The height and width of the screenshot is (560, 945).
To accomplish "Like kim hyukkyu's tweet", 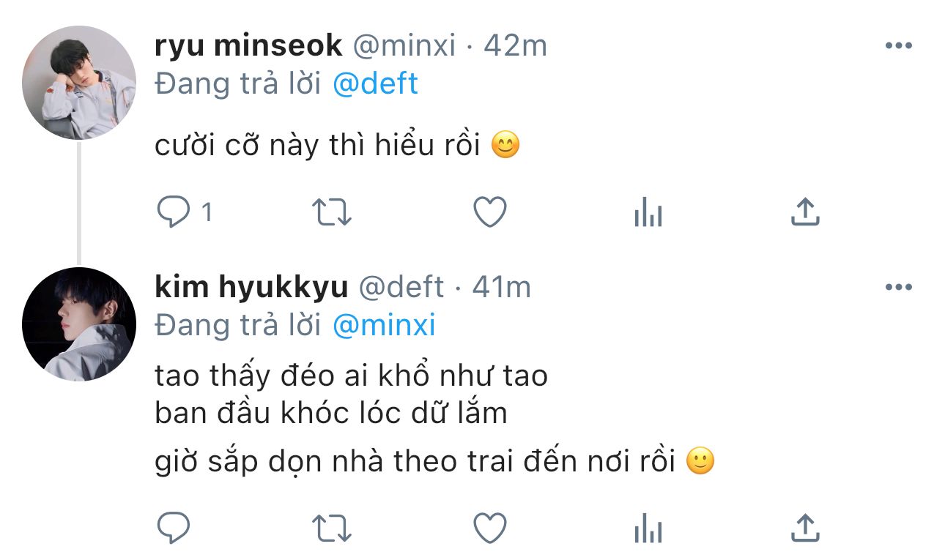I will pos(489,527).
